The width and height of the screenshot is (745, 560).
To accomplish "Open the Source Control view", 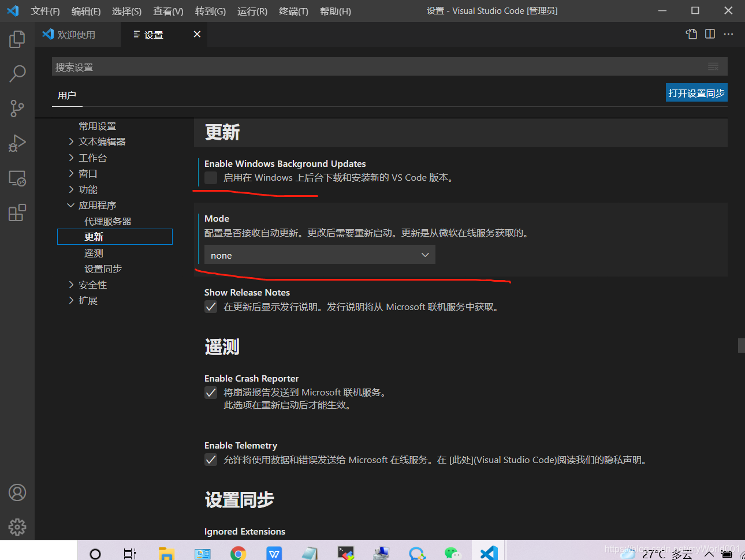I will click(x=17, y=109).
